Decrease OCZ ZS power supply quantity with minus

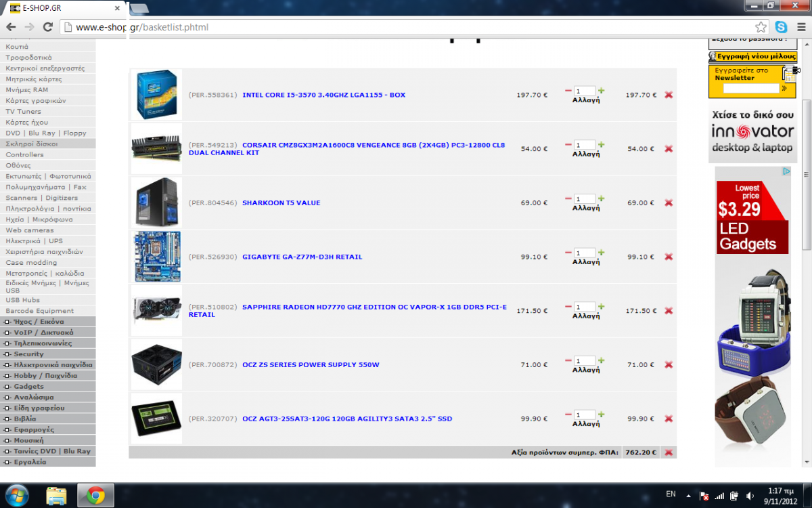coord(568,360)
